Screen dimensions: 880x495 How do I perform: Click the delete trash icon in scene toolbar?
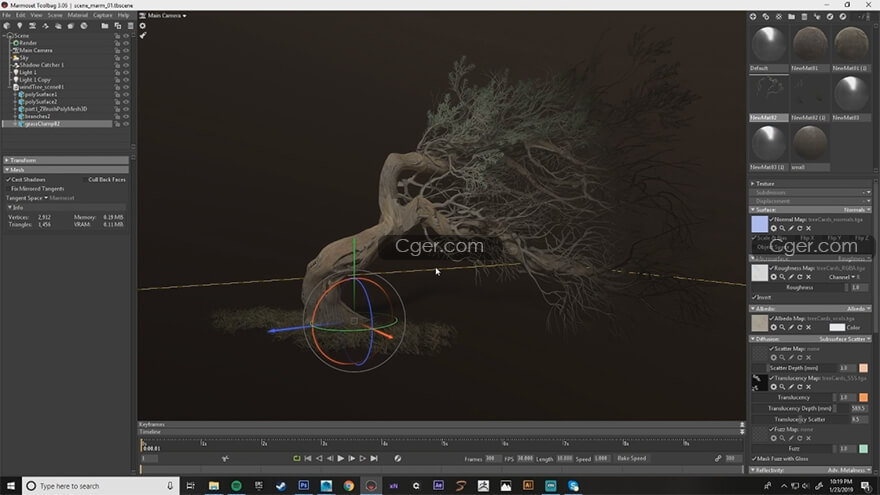pos(130,26)
